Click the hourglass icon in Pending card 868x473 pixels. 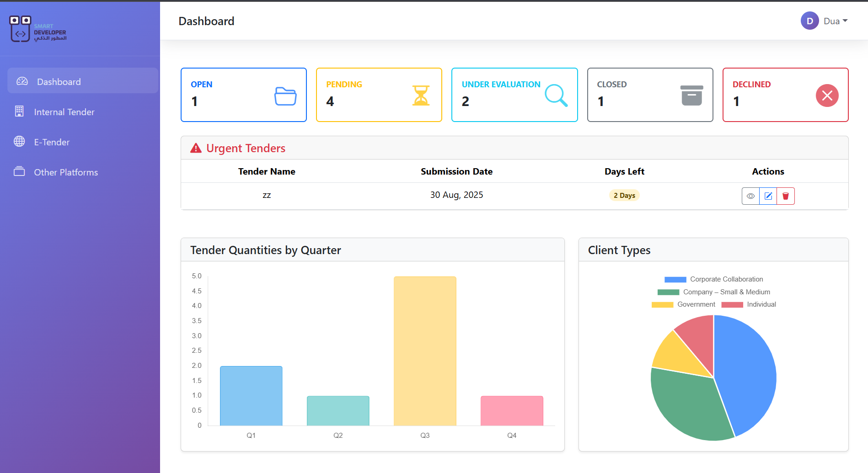click(421, 96)
